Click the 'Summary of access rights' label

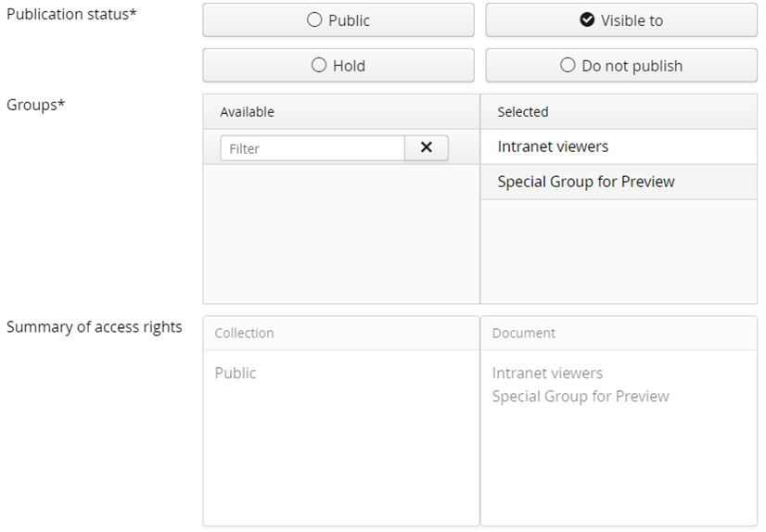pos(94,326)
